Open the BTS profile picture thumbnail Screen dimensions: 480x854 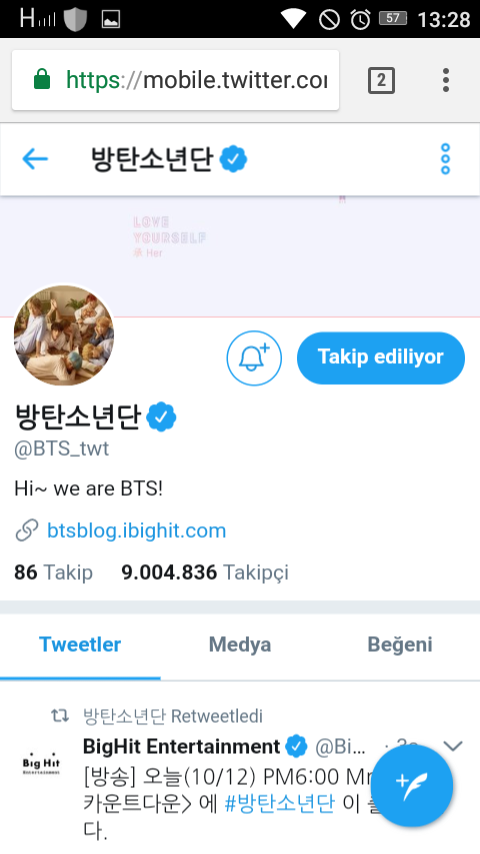coord(64,335)
